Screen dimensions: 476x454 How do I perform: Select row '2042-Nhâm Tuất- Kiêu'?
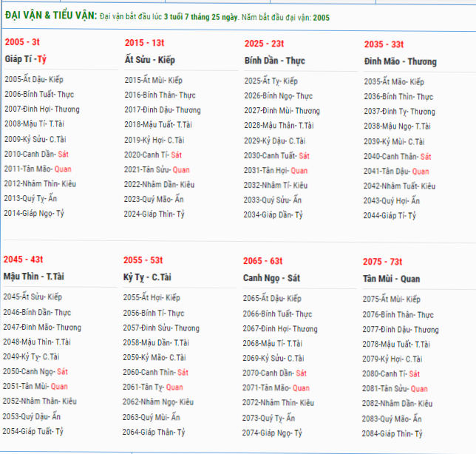399,186
